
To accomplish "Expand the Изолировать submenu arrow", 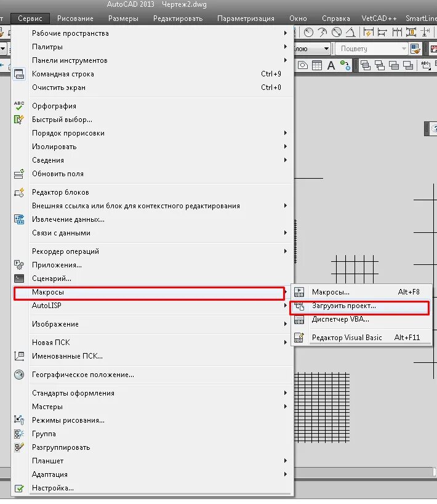I will point(285,147).
